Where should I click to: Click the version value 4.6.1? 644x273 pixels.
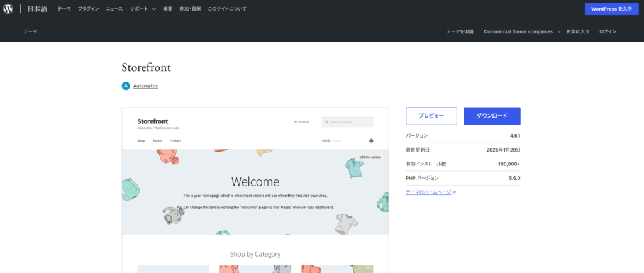515,135
